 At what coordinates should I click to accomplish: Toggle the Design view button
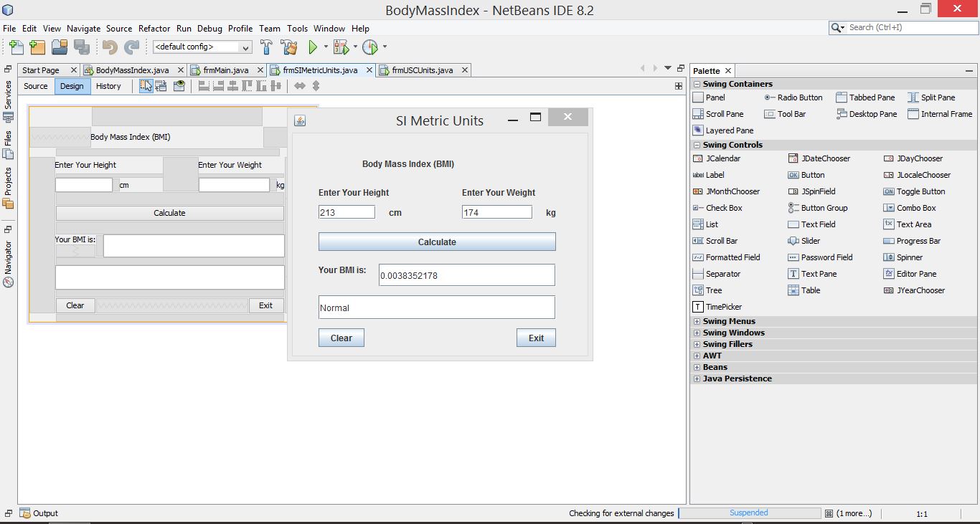pos(72,86)
